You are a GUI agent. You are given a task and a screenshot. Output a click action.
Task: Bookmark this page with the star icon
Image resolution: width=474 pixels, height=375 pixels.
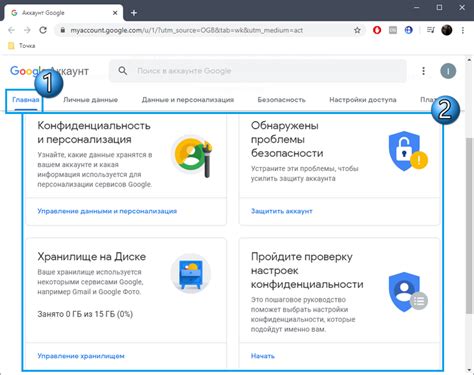pos(357,30)
